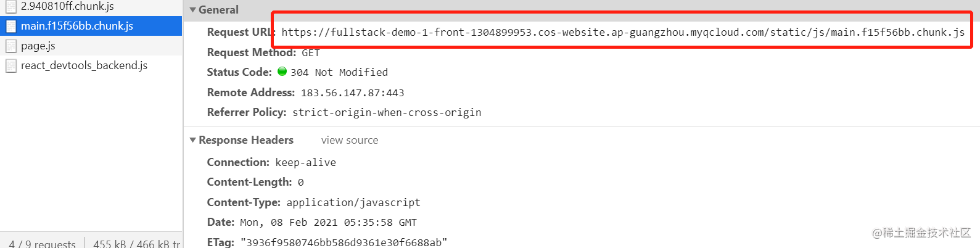Screen dimensions: 980x248
Task: Click the page.js file icon
Action: 10,46
